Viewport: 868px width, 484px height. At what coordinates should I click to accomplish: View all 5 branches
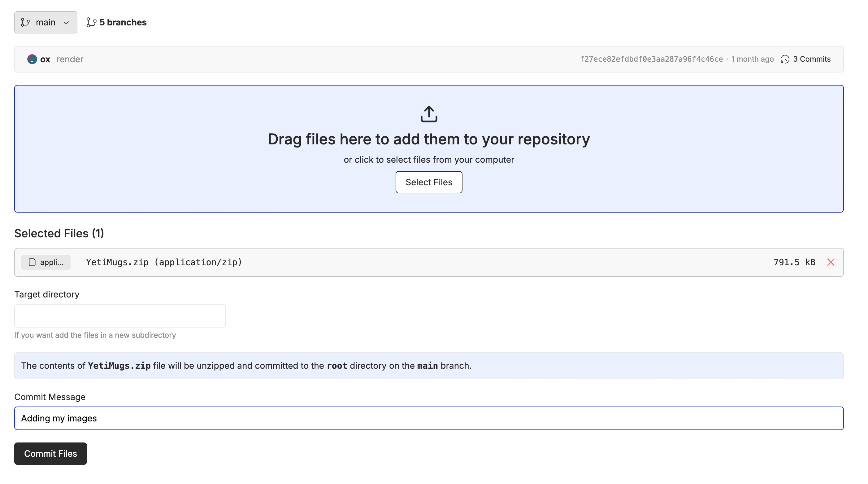(x=123, y=22)
